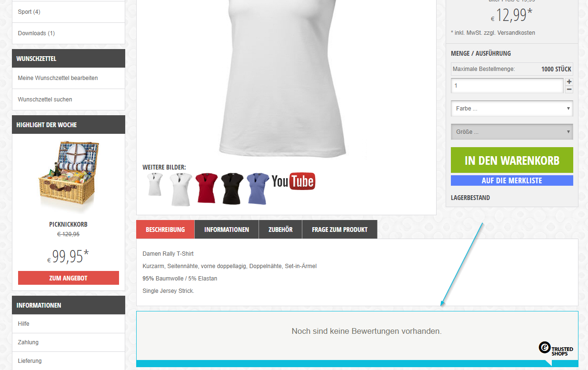Click the '1000 STÜCK' value
The image size is (588, 370).
(556, 69)
